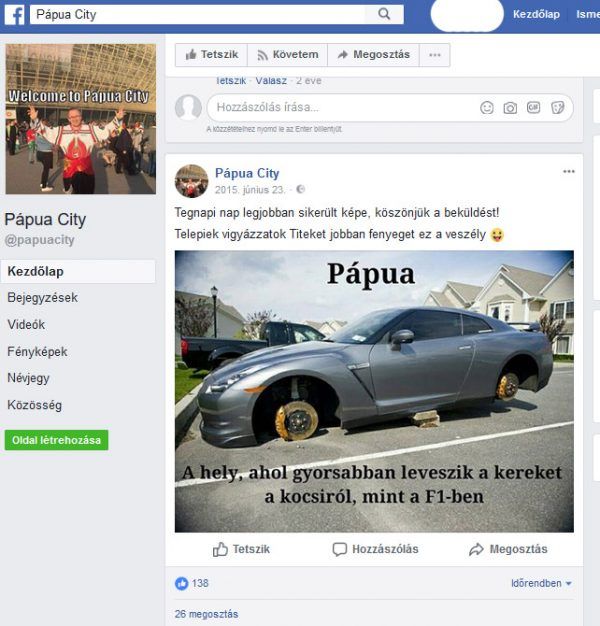Open the page options ellipsis button
The width and height of the screenshot is (600, 626).
pos(435,55)
